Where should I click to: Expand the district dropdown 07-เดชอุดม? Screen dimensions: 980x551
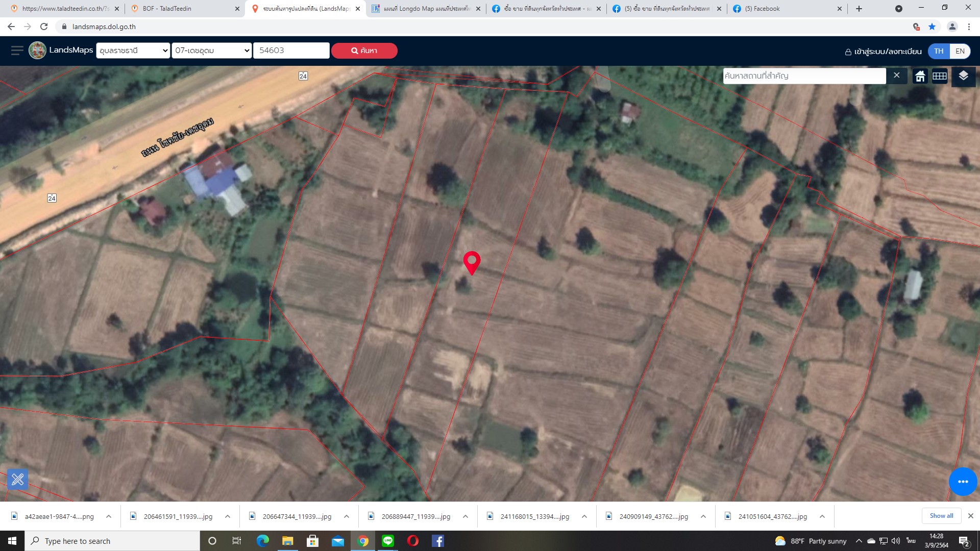tap(212, 51)
